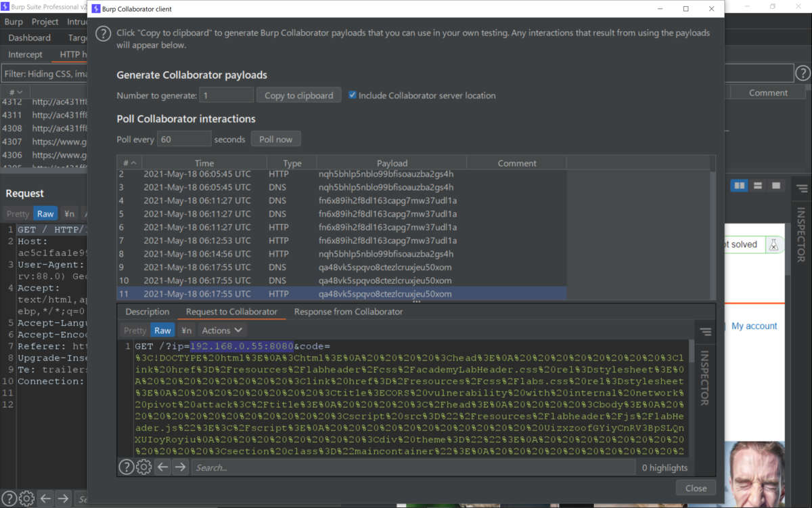The height and width of the screenshot is (508, 812).
Task: Select interaction row 4 DNS fn6x89ih2f8dl163capg7mw37udl1a
Action: [342, 200]
